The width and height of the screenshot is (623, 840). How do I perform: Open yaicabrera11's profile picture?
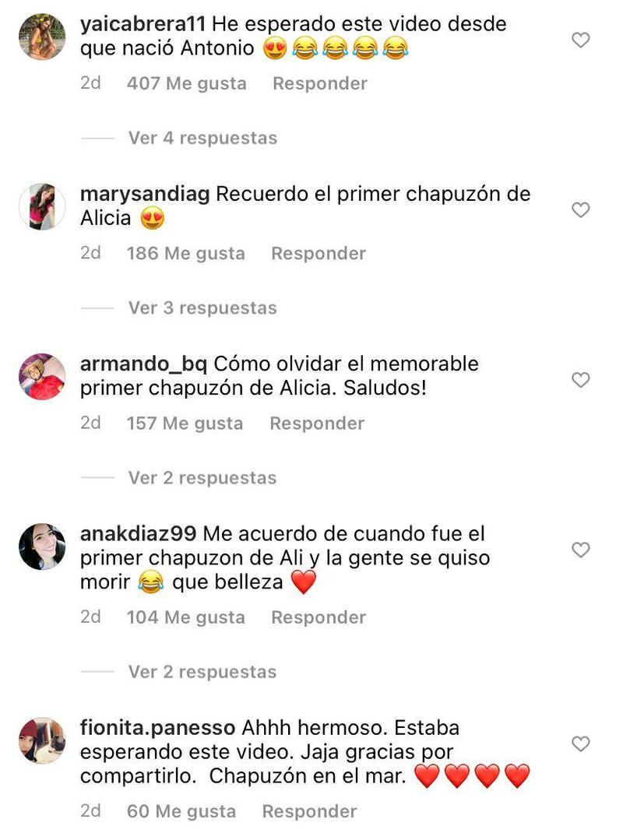(42, 37)
